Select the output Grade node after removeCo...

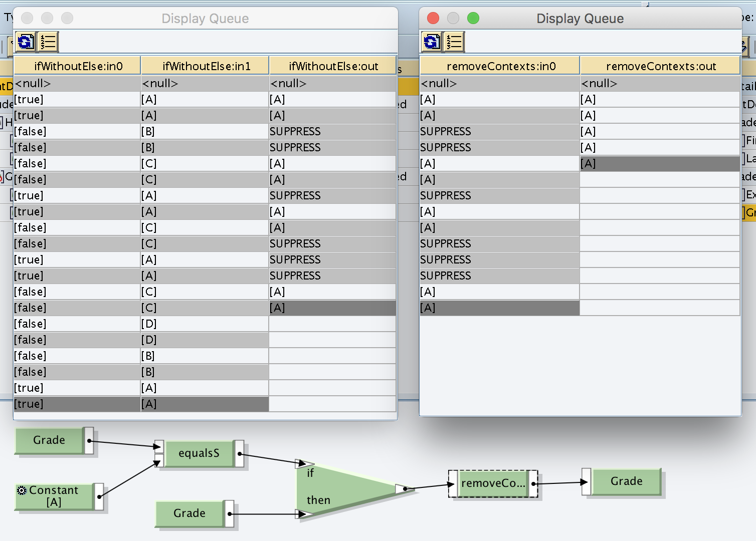[627, 481]
